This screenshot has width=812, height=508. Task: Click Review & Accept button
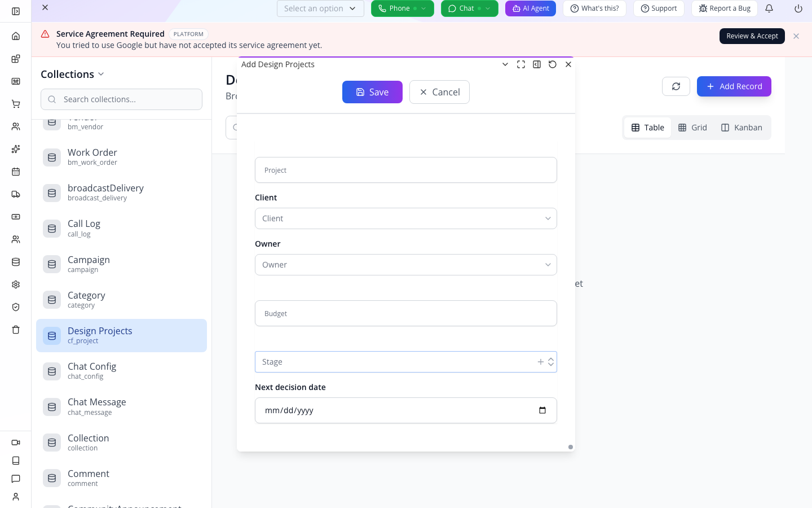[x=752, y=36]
